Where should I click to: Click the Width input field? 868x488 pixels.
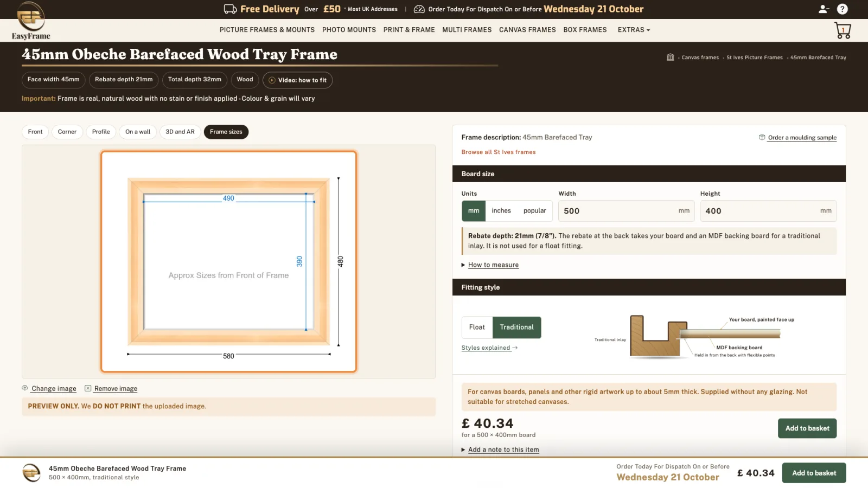pos(627,211)
